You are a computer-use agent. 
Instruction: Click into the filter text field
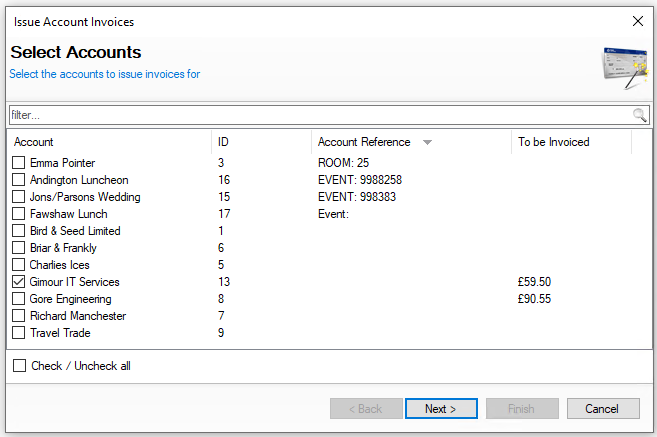320,115
